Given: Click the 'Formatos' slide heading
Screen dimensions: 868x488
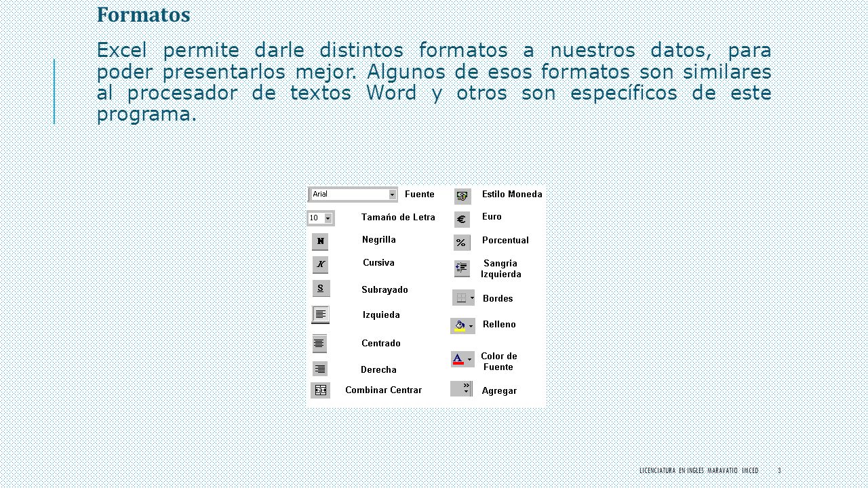Looking at the screenshot, I should click(x=143, y=14).
